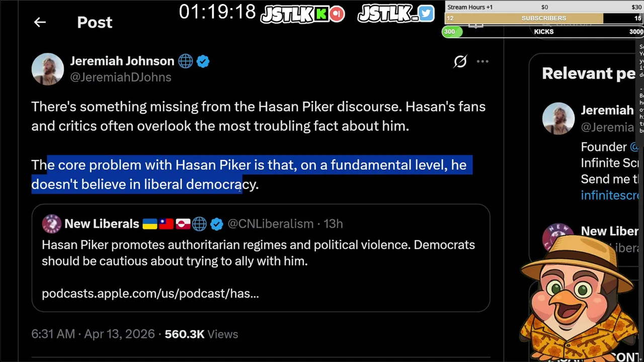The image size is (644, 362).
Task: Open the quoted New Liberals post text
Action: pyautogui.click(x=258, y=253)
